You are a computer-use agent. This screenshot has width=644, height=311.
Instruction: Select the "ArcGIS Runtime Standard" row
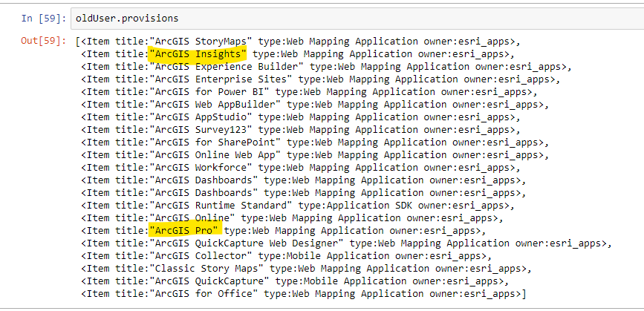pos(298,206)
